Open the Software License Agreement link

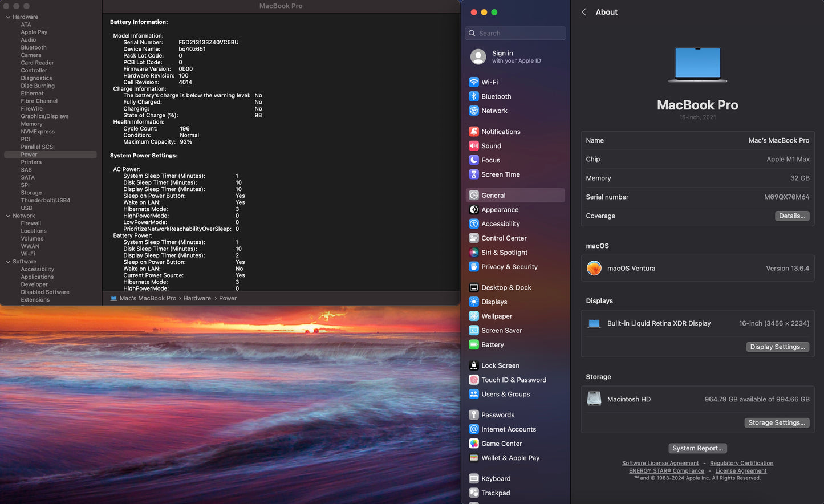(660, 463)
